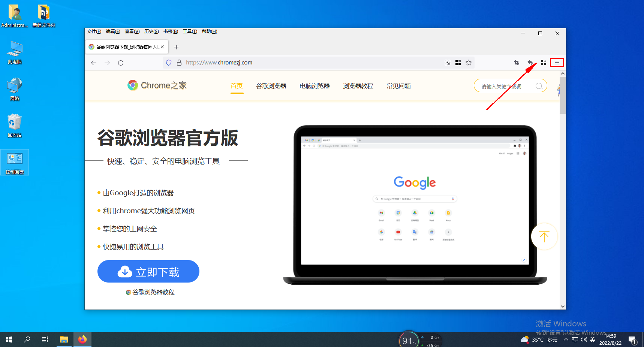Image resolution: width=644 pixels, height=347 pixels.
Task: Click the scrollbar up arrow
Action: pyautogui.click(x=563, y=74)
